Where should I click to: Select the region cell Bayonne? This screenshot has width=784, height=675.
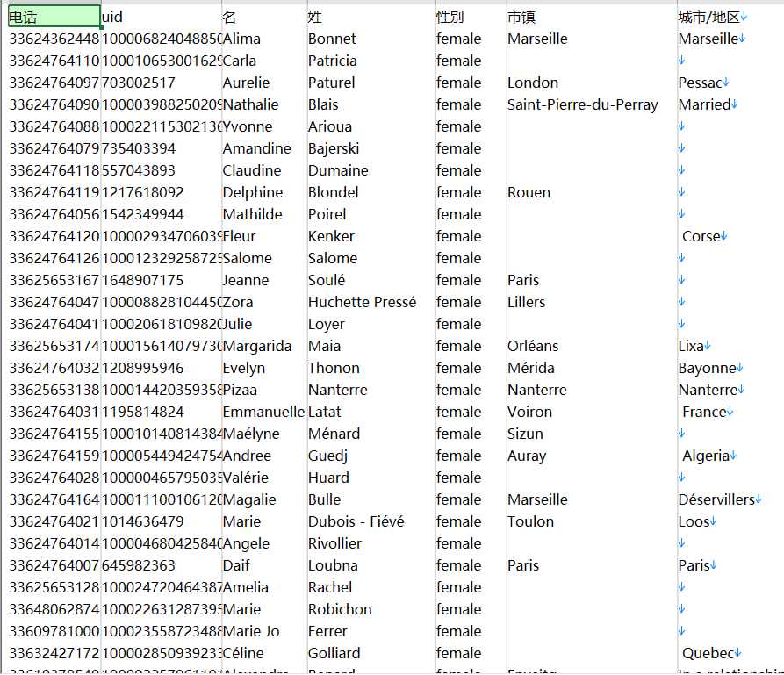(x=730, y=368)
